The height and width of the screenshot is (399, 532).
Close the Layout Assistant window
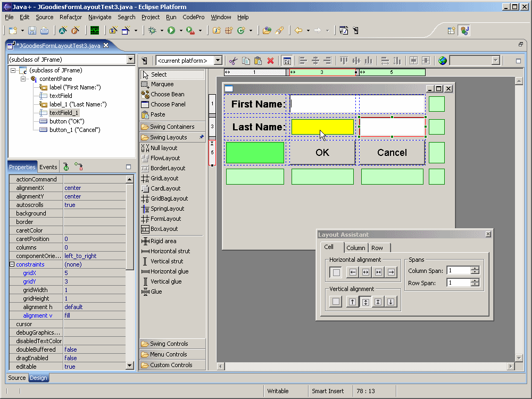(488, 234)
